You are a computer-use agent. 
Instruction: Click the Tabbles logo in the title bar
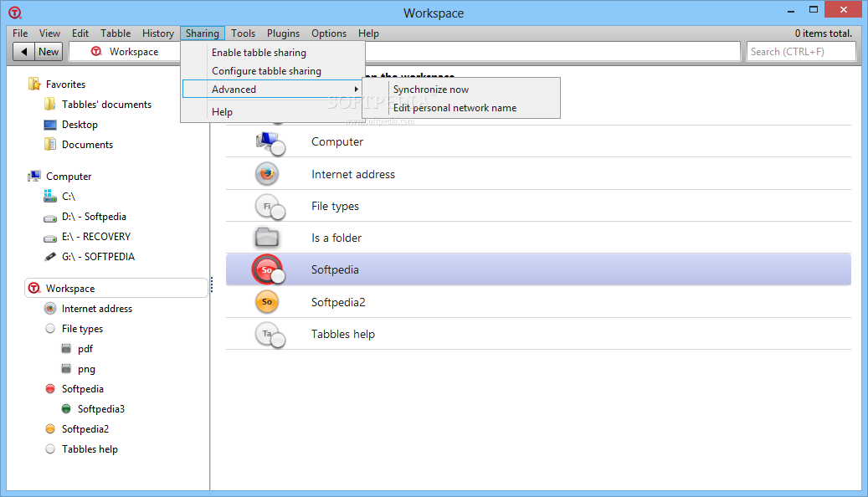tap(15, 13)
